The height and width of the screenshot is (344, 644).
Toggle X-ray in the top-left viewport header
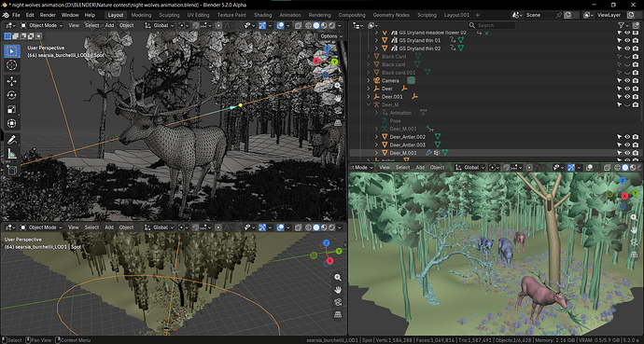[x=298, y=25]
